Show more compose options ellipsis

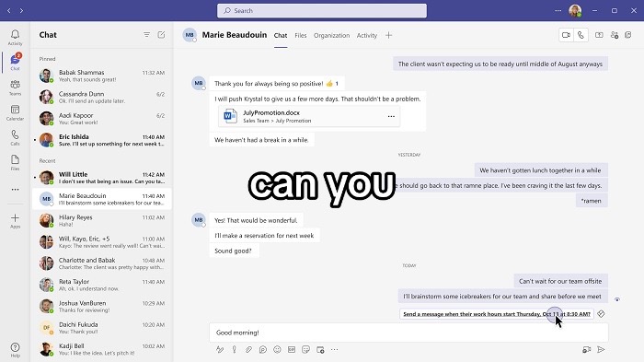(x=335, y=350)
